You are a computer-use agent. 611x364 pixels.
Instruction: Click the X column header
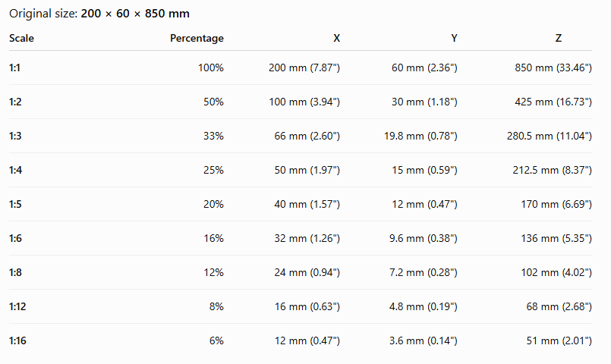(x=337, y=38)
